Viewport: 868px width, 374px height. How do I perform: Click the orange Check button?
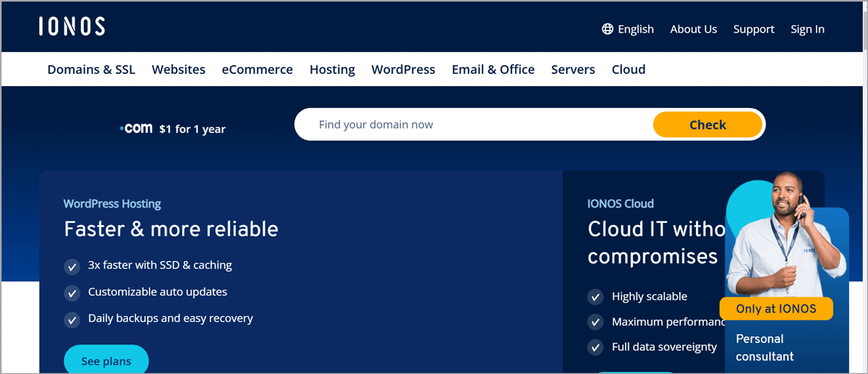(x=707, y=124)
